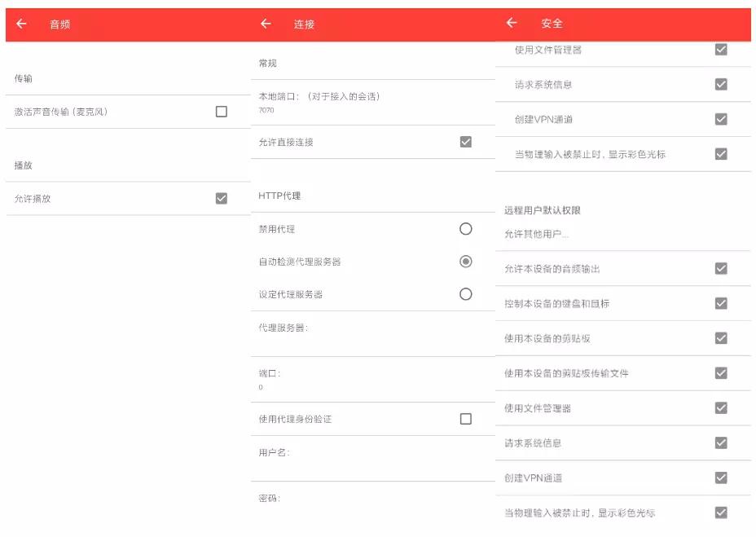Tap back arrow on the 连接 connection page
The height and width of the screenshot is (537, 756).
(x=265, y=24)
